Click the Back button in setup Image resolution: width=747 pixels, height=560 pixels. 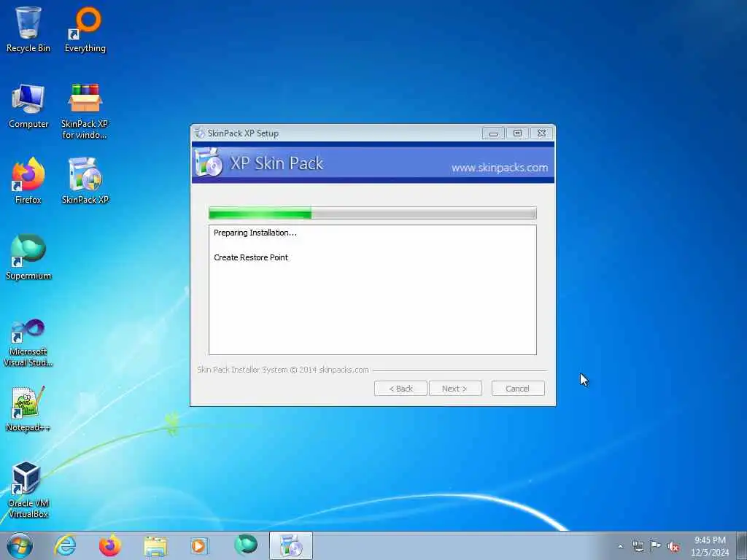pos(400,389)
